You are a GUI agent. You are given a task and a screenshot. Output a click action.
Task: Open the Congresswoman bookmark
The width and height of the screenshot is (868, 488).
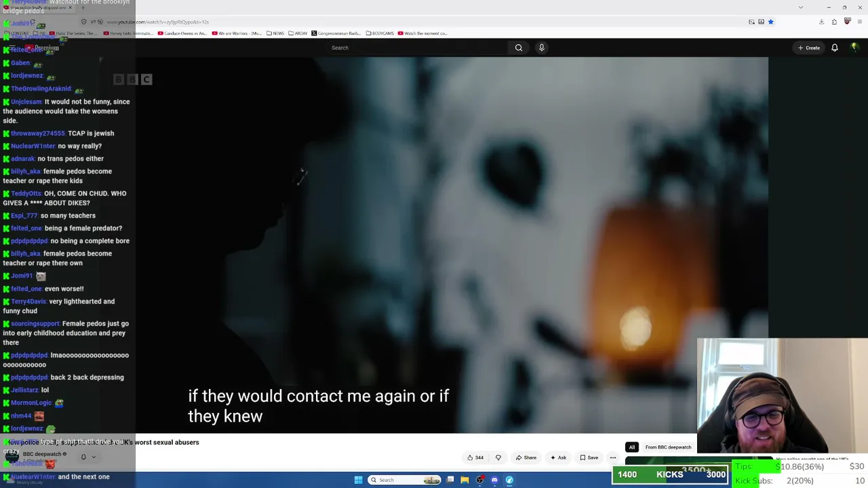pos(336,33)
